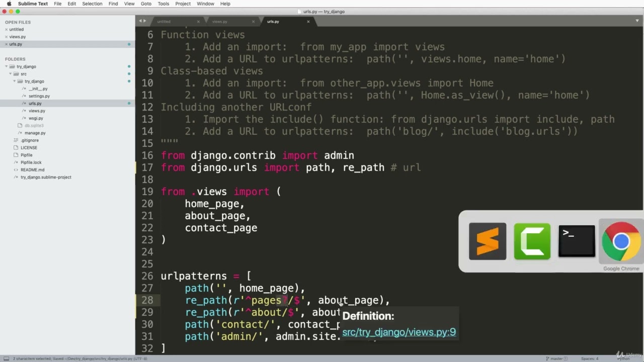Open the tab list dropdown arrow
Screen dimensions: 644x362
pyautogui.click(x=637, y=21)
